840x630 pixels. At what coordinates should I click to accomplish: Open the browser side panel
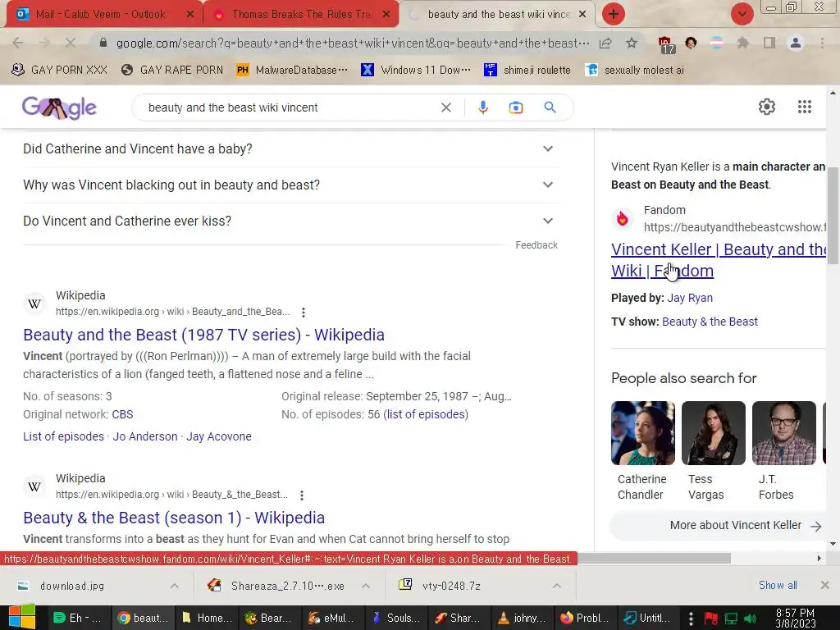click(x=769, y=43)
